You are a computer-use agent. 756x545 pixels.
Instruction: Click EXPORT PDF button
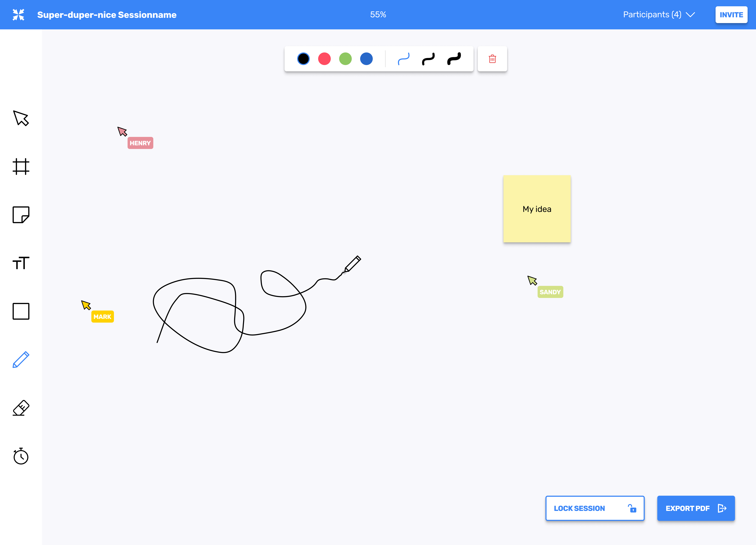[x=696, y=508]
